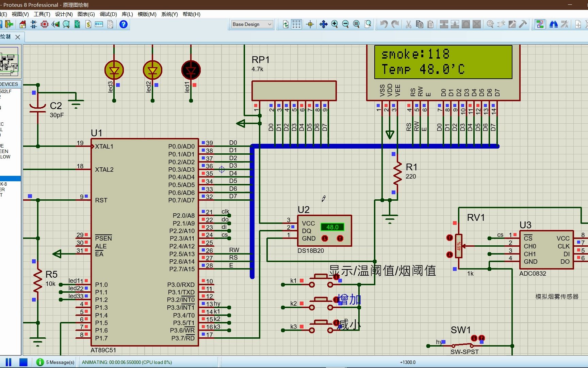Click the 5 Message(s) status button
The height and width of the screenshot is (368, 588).
coord(55,362)
